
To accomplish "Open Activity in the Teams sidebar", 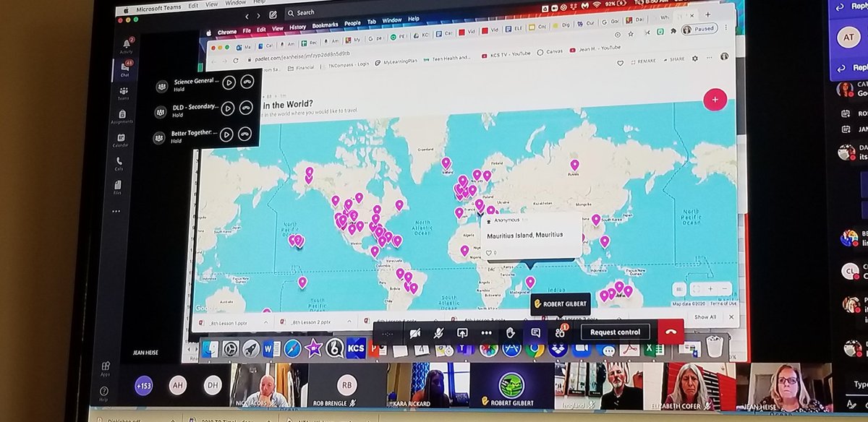I will coord(126,46).
